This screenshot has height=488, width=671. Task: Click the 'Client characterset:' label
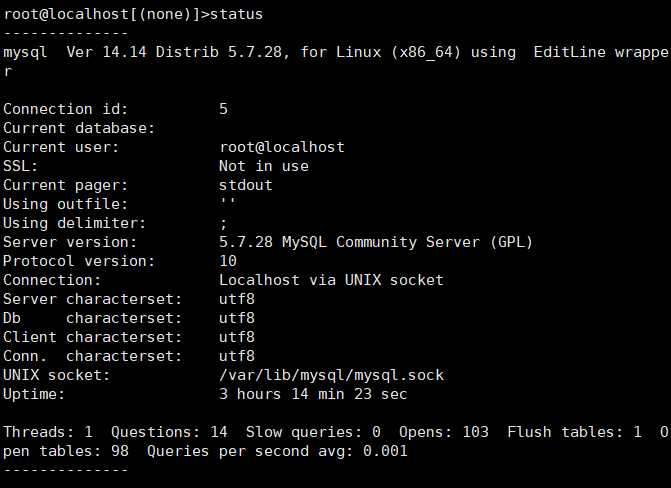[x=93, y=337]
